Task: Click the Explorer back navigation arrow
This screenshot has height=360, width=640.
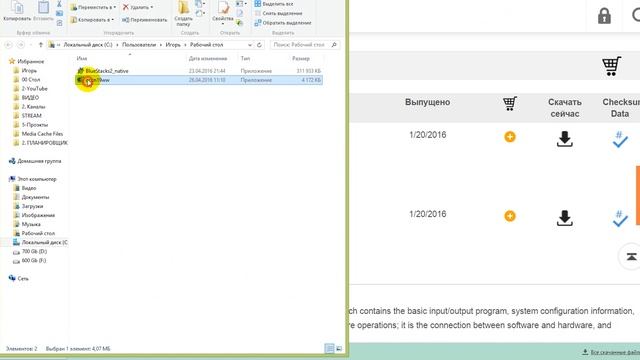Action: pos(9,45)
